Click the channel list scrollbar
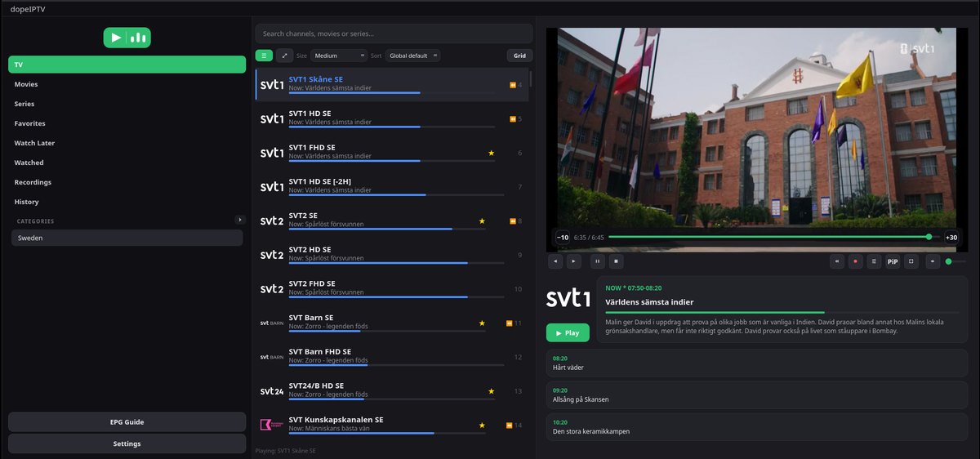This screenshot has width=980, height=459. coord(531,79)
